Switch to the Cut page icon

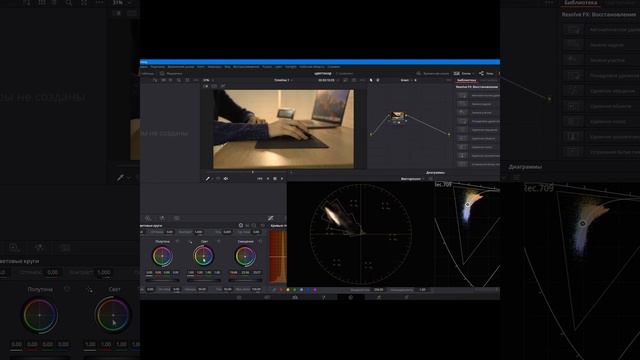coord(267,297)
